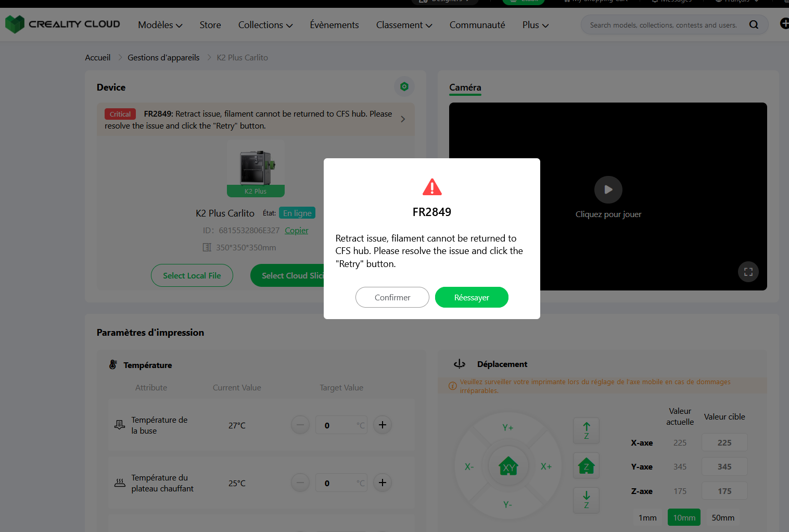Select the 1mm step size

click(x=647, y=517)
